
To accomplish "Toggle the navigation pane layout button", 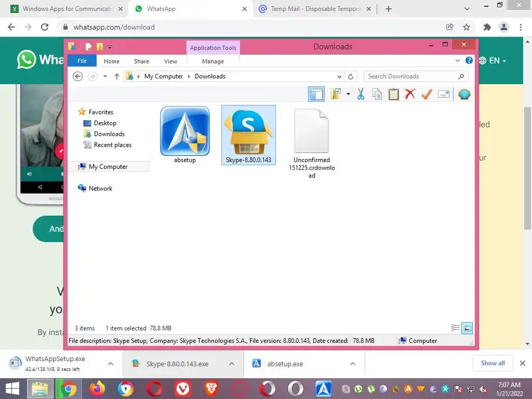I will click(x=316, y=94).
